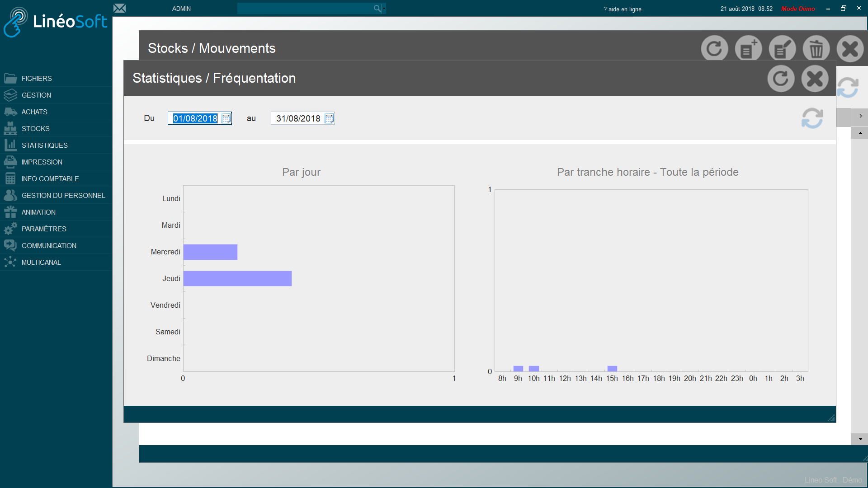
Task: Reload the Statistiques / Fréquentation window
Action: (x=781, y=79)
